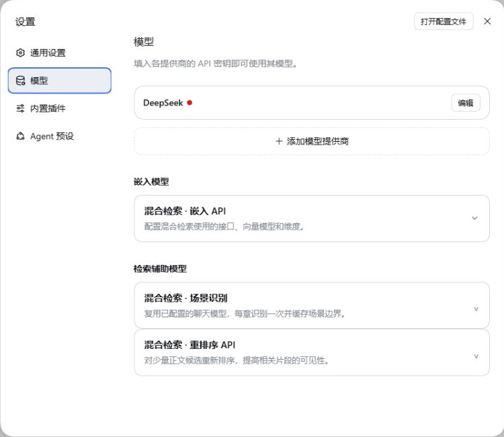The height and width of the screenshot is (437, 504).
Task: Go to Agent 预设 settings
Action: tap(59, 136)
